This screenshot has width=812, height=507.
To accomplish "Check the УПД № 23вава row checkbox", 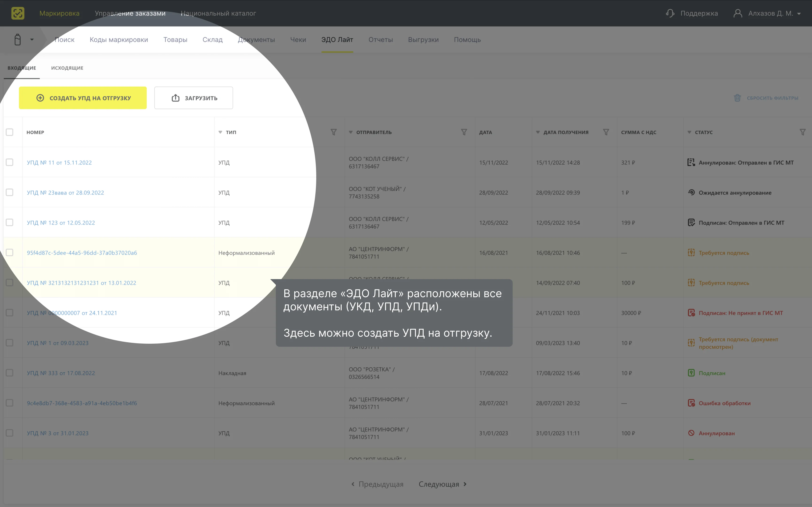I will click(x=9, y=192).
